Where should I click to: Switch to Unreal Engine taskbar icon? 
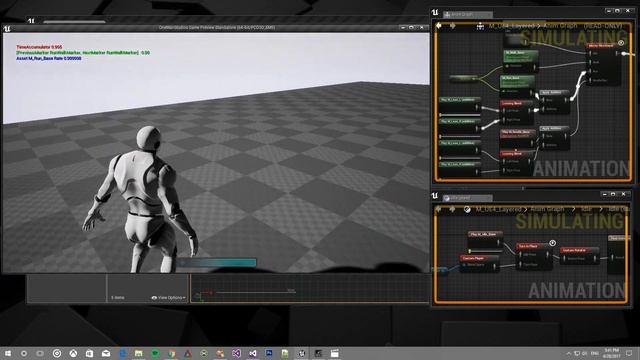point(302,353)
